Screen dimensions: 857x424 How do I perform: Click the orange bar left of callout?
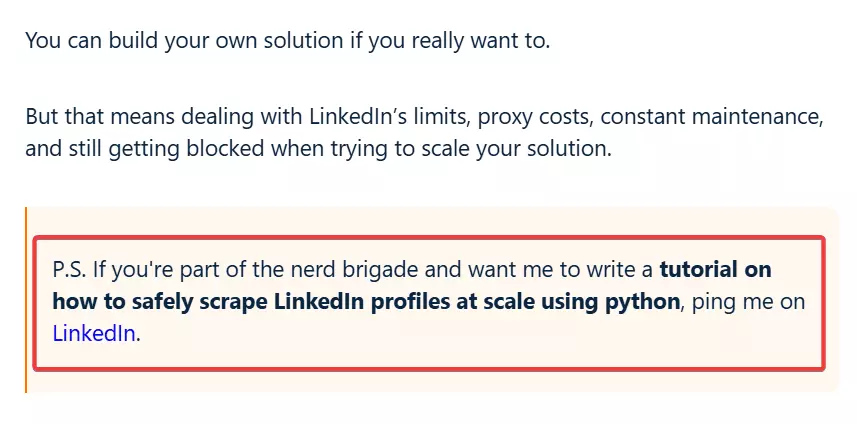click(26, 300)
